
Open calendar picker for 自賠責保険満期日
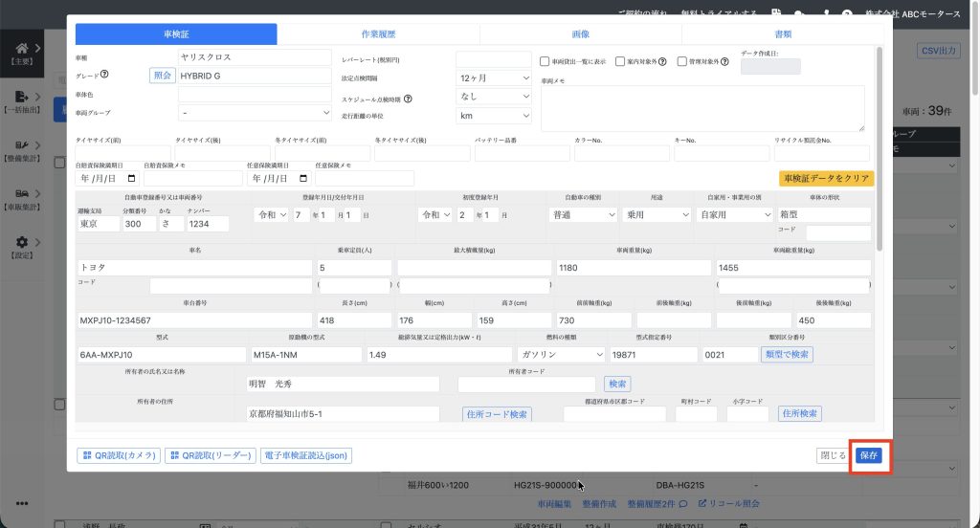coord(131,178)
